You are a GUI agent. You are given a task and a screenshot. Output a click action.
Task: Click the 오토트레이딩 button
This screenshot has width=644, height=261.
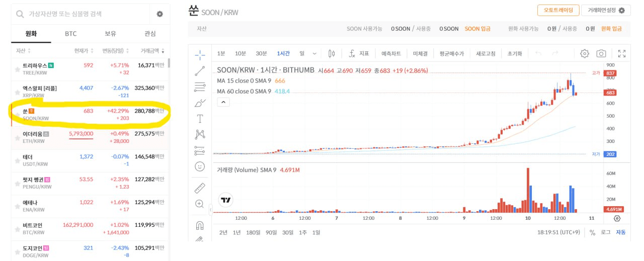point(558,10)
